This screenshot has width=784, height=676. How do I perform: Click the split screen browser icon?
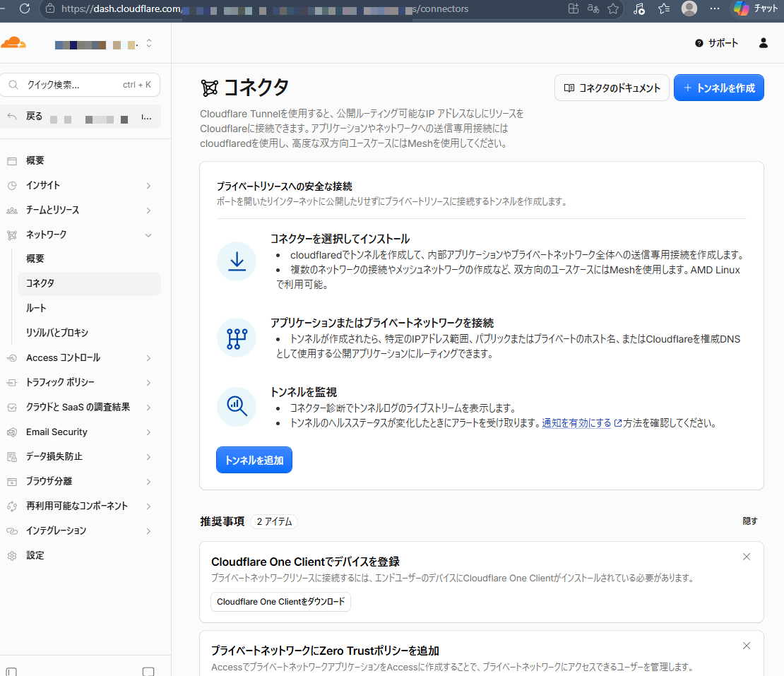pyautogui.click(x=574, y=8)
